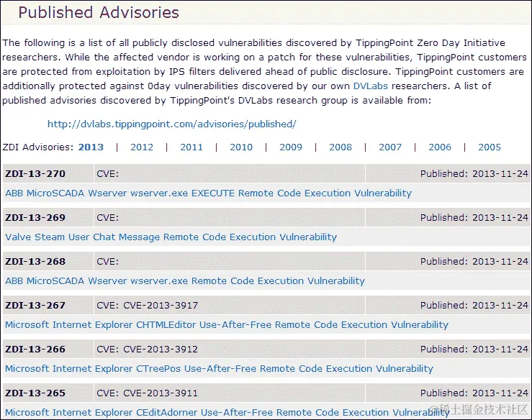Screen dimensions: 532x420
Task: Click the ZDI-13-270 identifier
Action: click(x=35, y=174)
